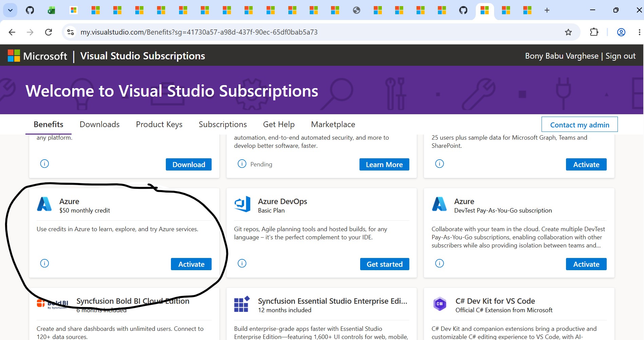Viewport: 644px width, 340px height.
Task: Switch to the globe-icon browser tab
Action: pyautogui.click(x=356, y=11)
